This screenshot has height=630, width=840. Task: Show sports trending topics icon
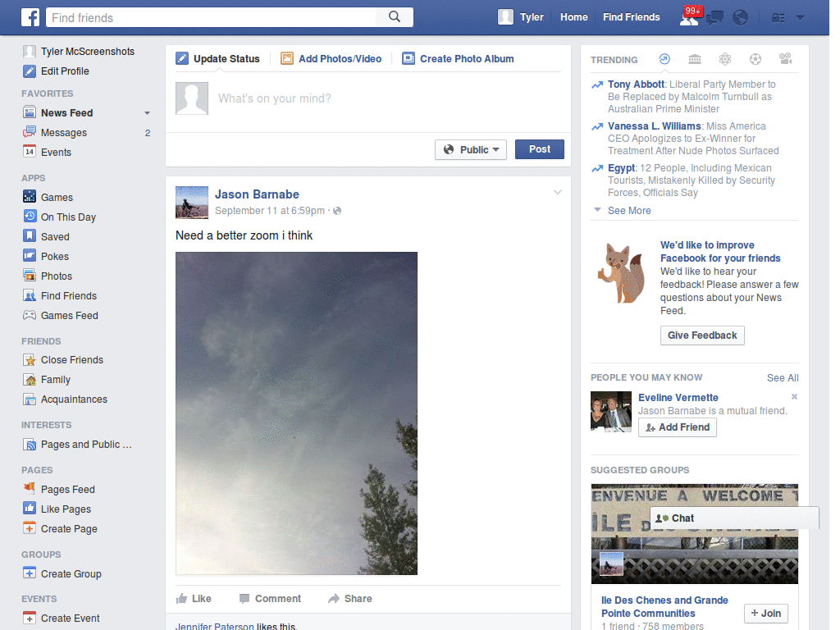(756, 59)
